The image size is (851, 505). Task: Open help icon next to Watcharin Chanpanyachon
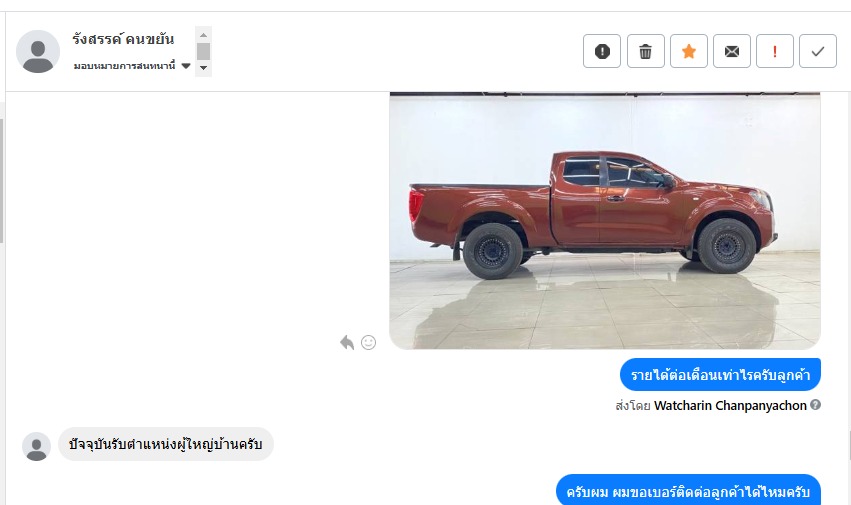tap(815, 405)
